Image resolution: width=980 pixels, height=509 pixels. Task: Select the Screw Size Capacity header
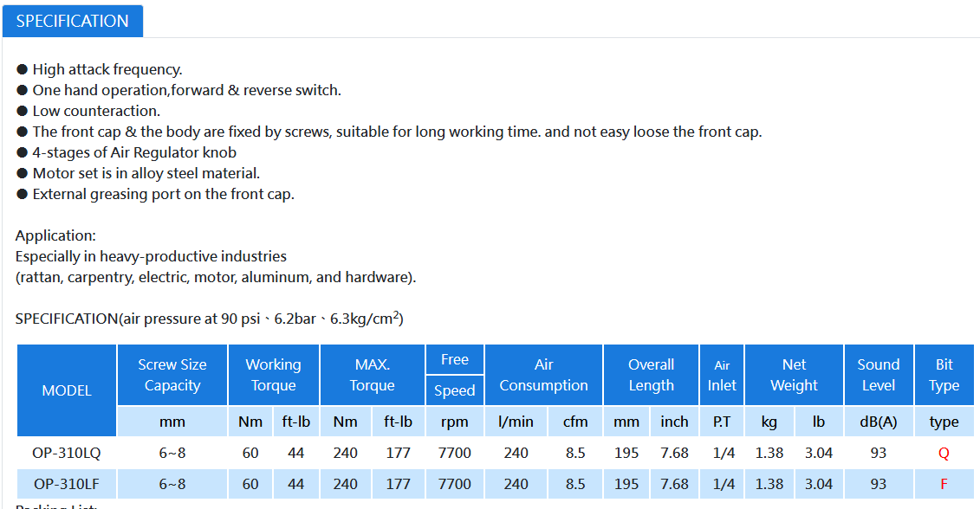coord(172,375)
